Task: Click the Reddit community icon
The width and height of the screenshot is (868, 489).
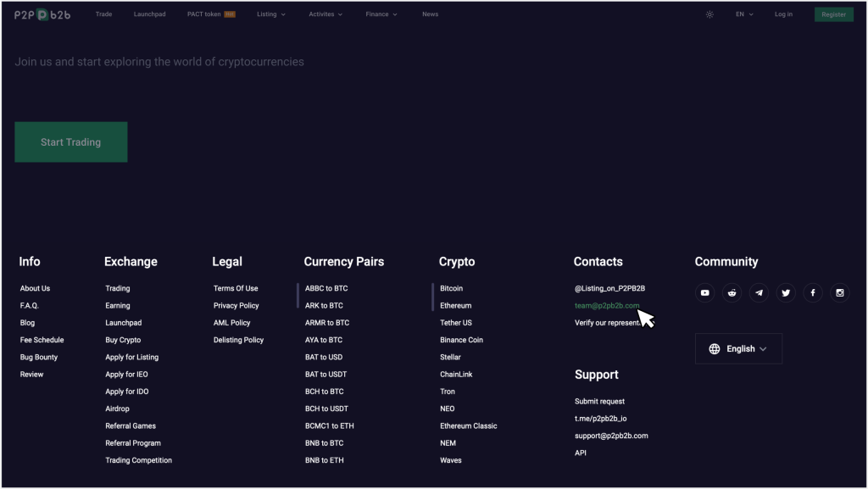Action: pyautogui.click(x=732, y=292)
